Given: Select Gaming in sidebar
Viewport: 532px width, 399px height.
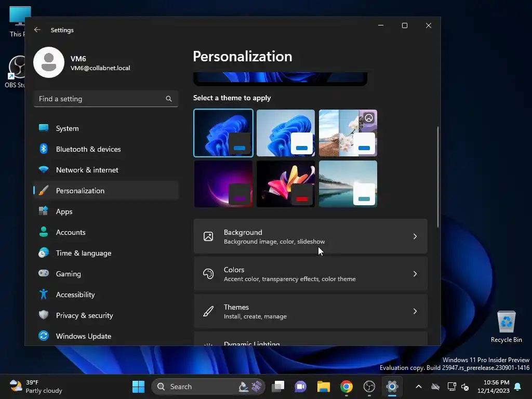Looking at the screenshot, I should (x=106, y=273).
